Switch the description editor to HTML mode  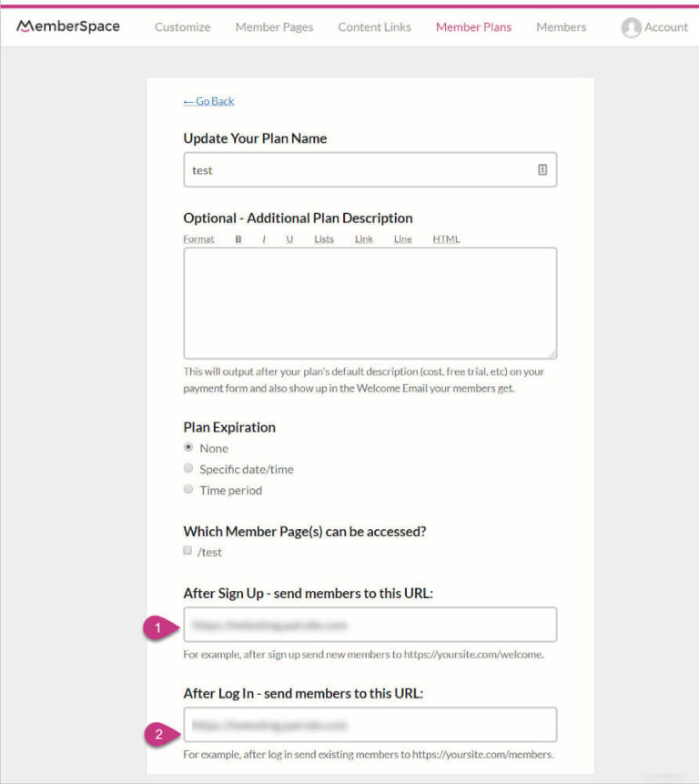pyautogui.click(x=445, y=239)
